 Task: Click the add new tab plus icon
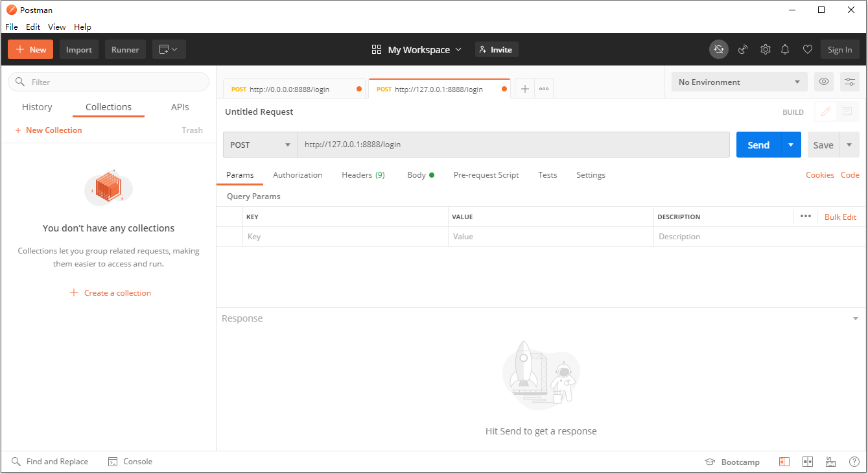coord(525,89)
